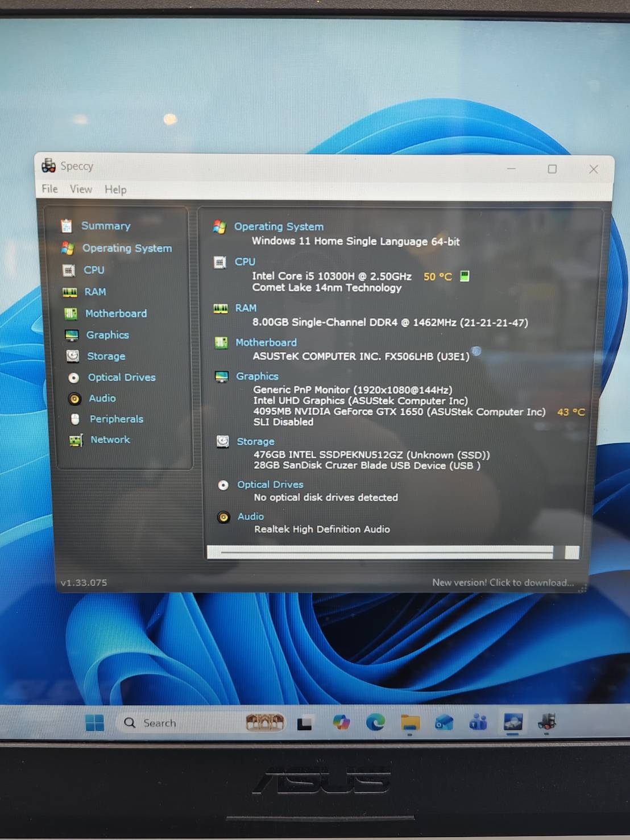Click 'ASUSTeK COMPUTER INC. FX506LHB (U3E1)' text
Image resolution: width=630 pixels, height=840 pixels.
tap(361, 356)
